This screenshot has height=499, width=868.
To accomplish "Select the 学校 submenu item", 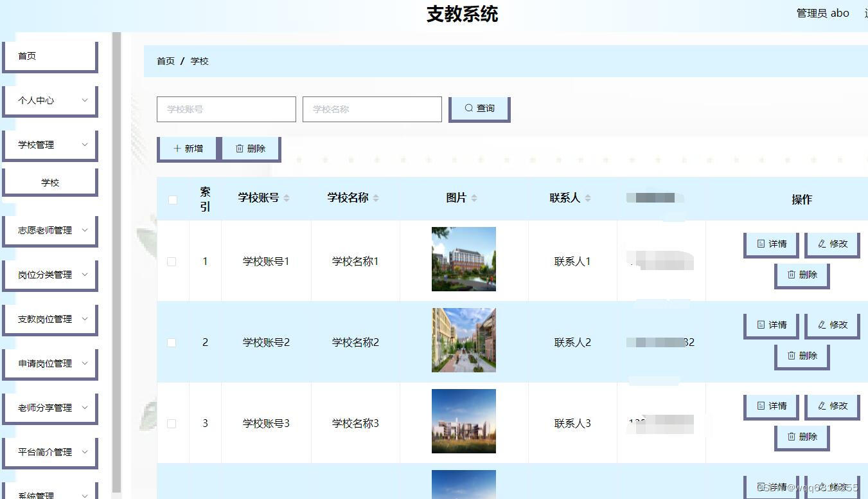I will pyautogui.click(x=50, y=183).
